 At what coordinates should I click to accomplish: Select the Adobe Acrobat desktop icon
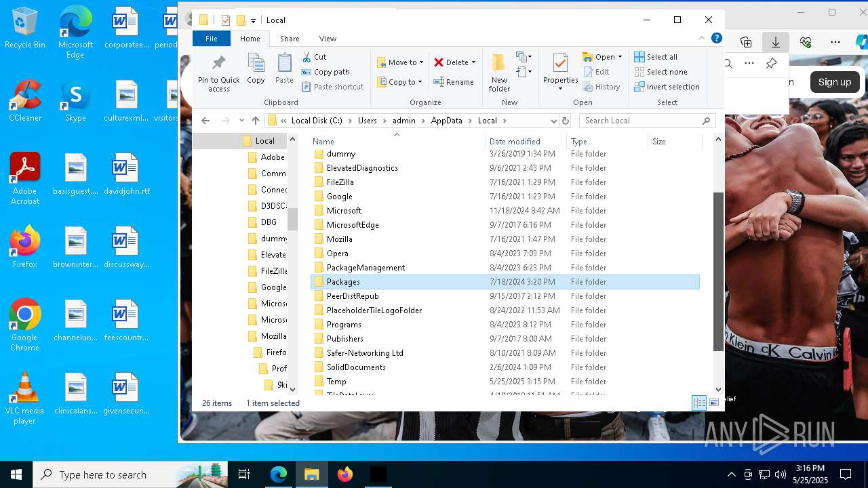(25, 179)
